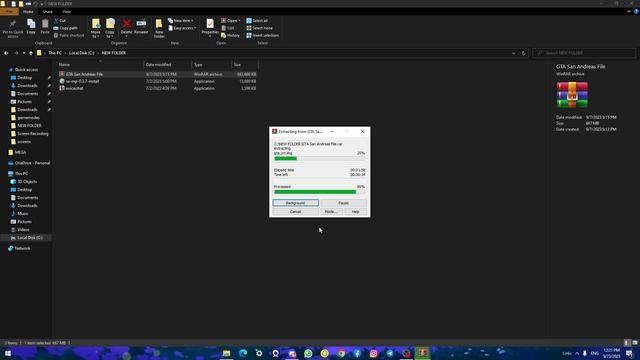Expand the address bar history dropdown
The height and width of the screenshot is (360, 640).
pos(513,53)
